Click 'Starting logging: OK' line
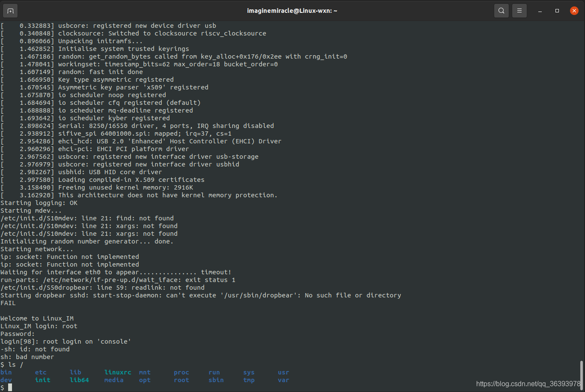The image size is (585, 392). [39, 203]
